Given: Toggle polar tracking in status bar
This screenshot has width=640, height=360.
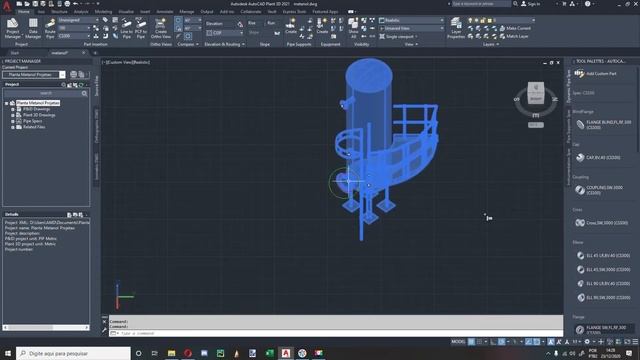Looking at the screenshot, I should [x=502, y=342].
